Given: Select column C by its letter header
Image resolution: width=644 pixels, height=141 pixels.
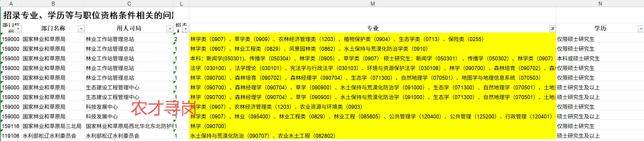Looking at the screenshot, I should pyautogui.click(x=129, y=3).
